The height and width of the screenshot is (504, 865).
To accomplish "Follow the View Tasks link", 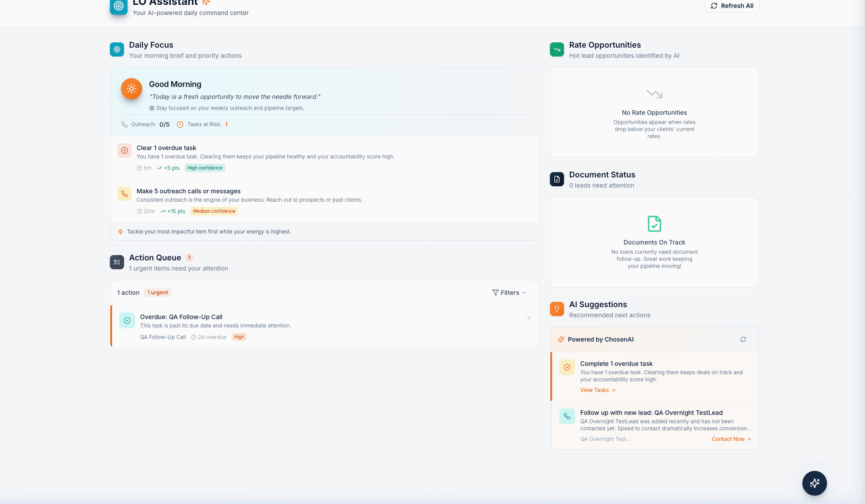I will 597,390.
